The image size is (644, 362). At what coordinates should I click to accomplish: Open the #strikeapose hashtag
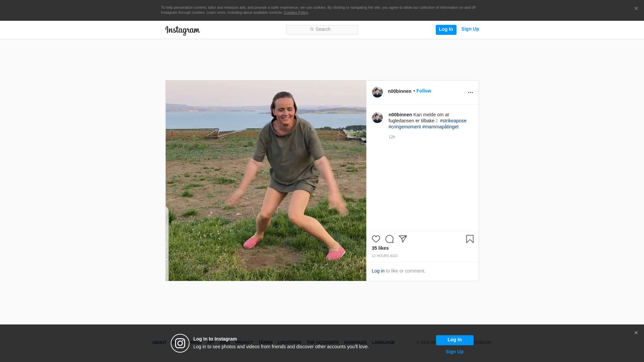coord(453,121)
